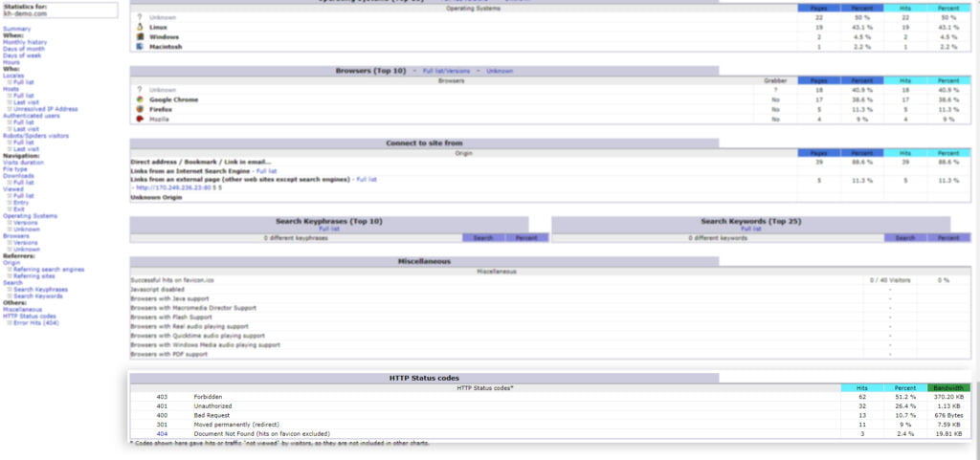Open the Hosts link in sidebar
This screenshot has height=460, width=980.
(11, 89)
